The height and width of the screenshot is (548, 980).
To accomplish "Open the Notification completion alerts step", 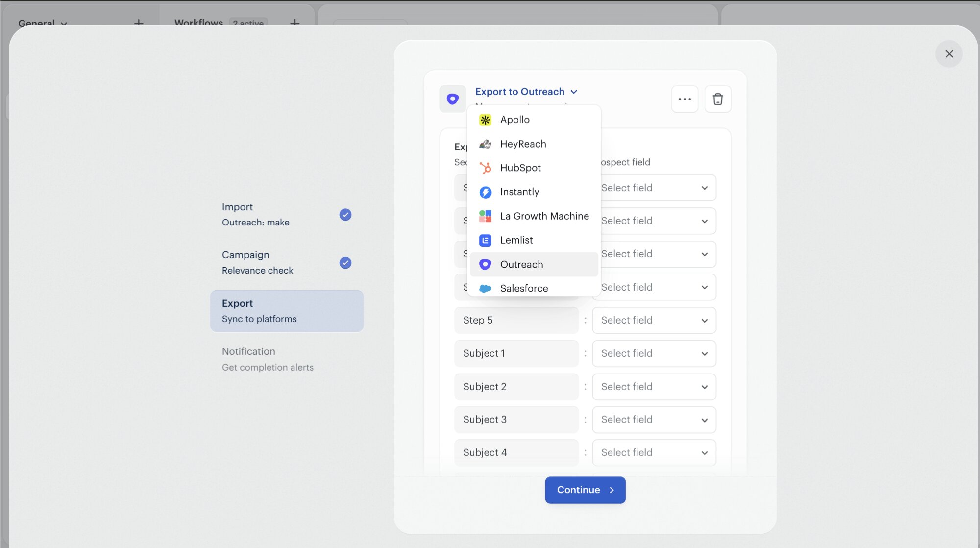I will tap(287, 359).
